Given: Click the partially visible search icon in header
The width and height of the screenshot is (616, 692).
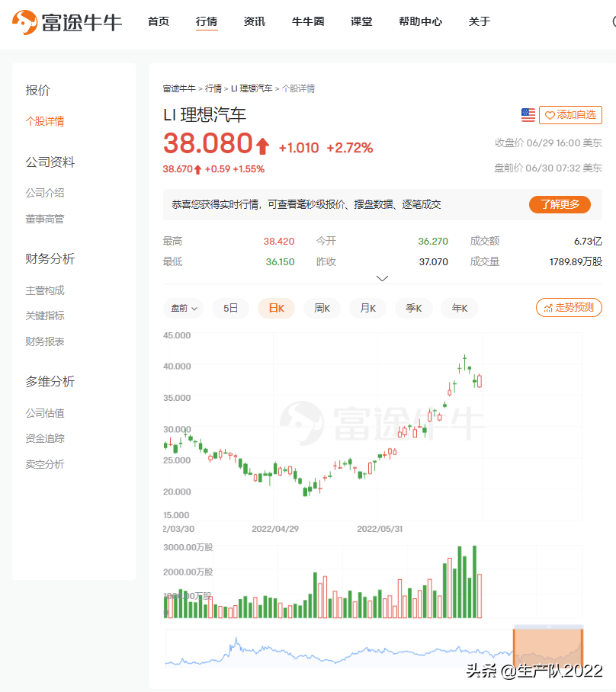Looking at the screenshot, I should 614,21.
